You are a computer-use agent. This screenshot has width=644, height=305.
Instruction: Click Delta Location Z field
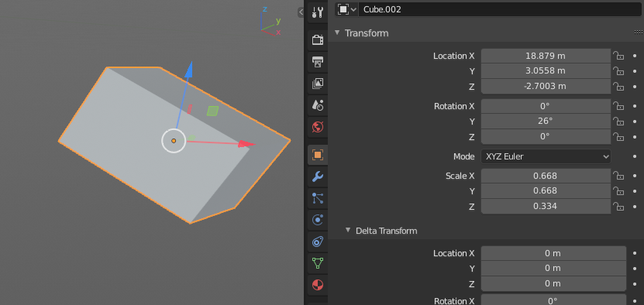coord(553,283)
